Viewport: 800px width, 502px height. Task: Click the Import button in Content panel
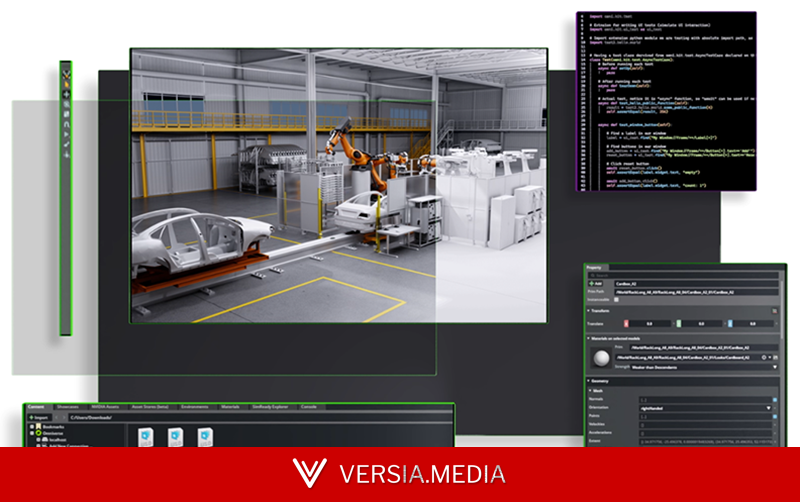pos(39,417)
